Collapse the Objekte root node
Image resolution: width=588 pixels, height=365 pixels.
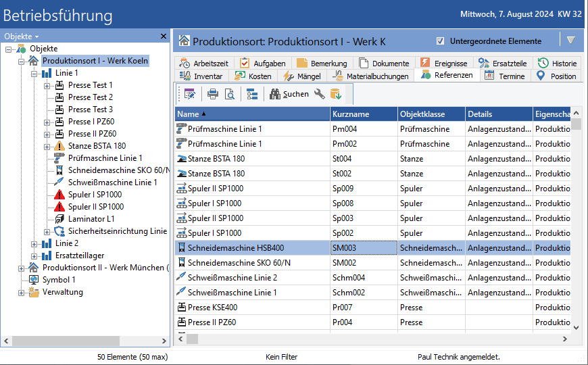click(x=8, y=49)
